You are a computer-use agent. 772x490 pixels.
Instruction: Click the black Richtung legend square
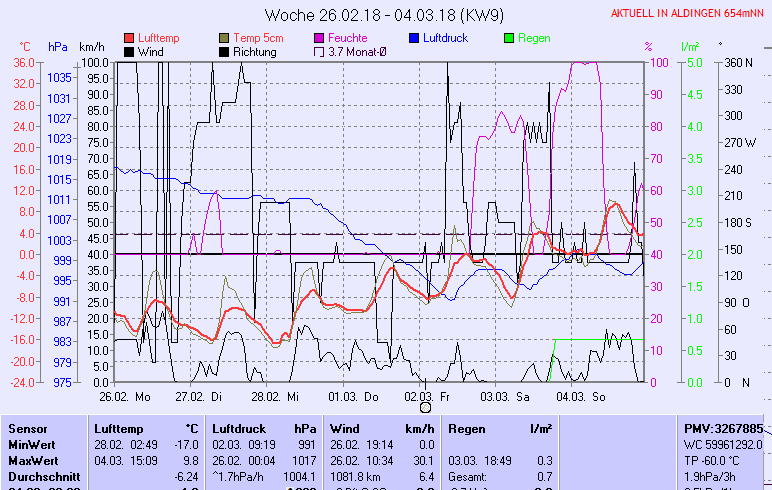coord(224,51)
